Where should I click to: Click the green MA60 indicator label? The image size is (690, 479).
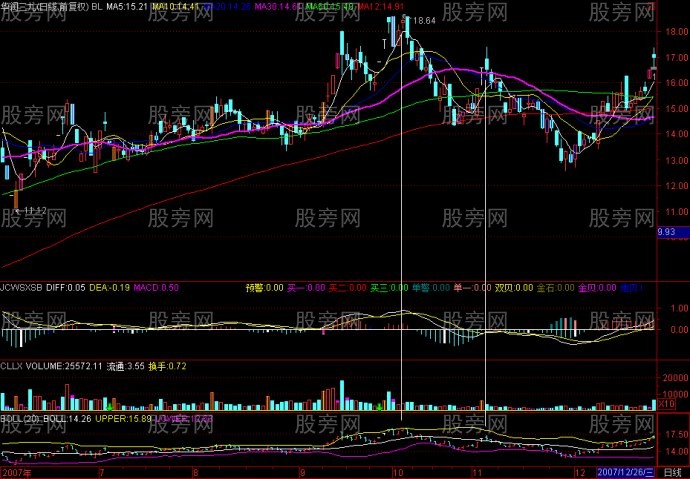click(x=329, y=7)
